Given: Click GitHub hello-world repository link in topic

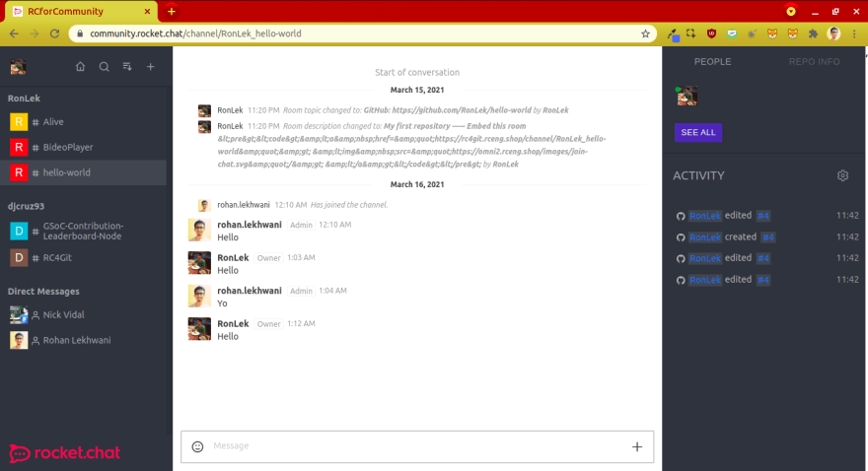Looking at the screenshot, I should (x=462, y=110).
